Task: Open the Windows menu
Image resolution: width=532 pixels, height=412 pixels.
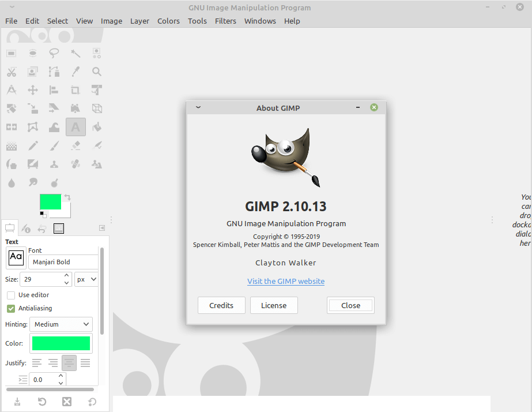Action: tap(260, 21)
